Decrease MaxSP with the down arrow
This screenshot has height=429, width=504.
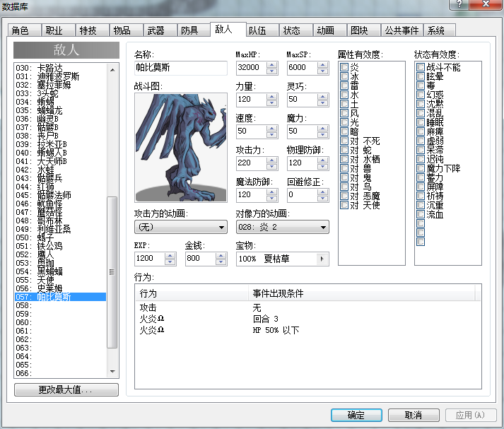point(323,71)
